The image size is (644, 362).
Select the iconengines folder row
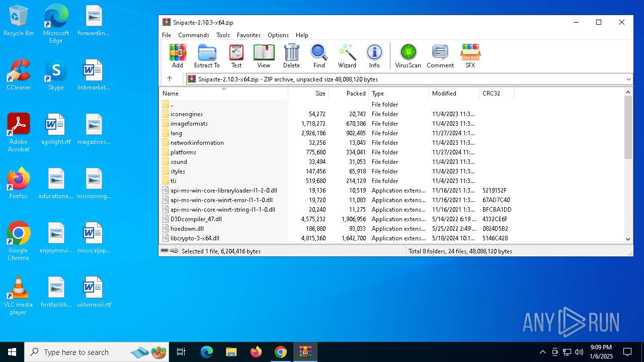337,114
